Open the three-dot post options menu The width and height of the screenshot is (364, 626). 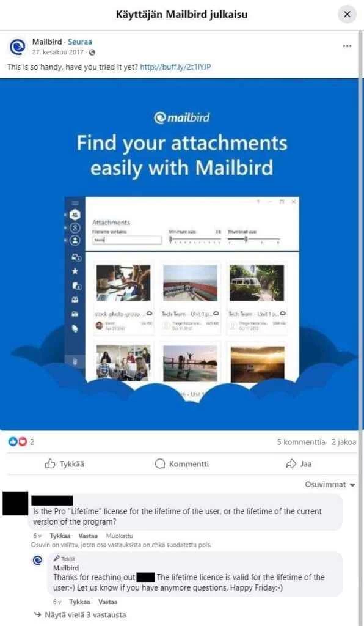[347, 46]
